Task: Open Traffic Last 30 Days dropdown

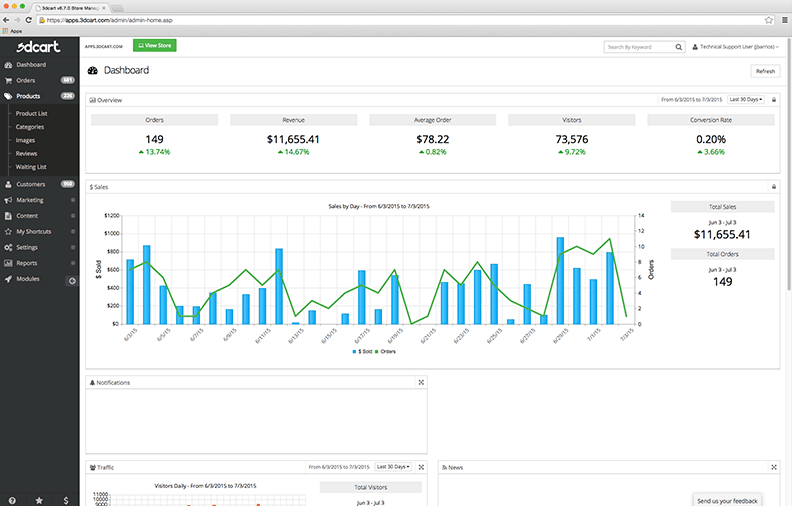Action: click(393, 467)
